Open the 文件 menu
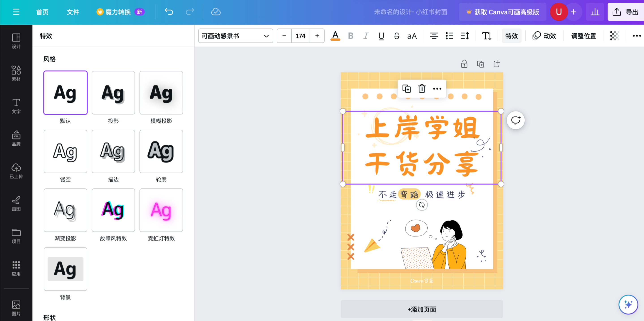Screen dimensions: 644x321 pyautogui.click(x=73, y=12)
